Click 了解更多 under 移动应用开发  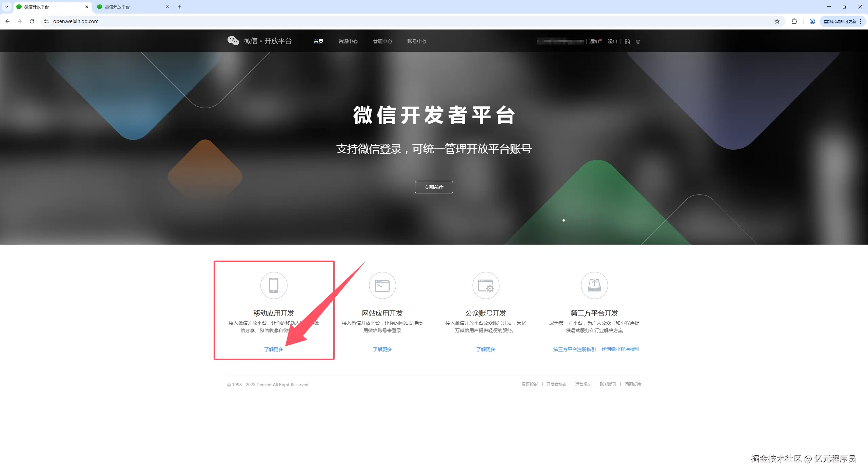point(274,349)
